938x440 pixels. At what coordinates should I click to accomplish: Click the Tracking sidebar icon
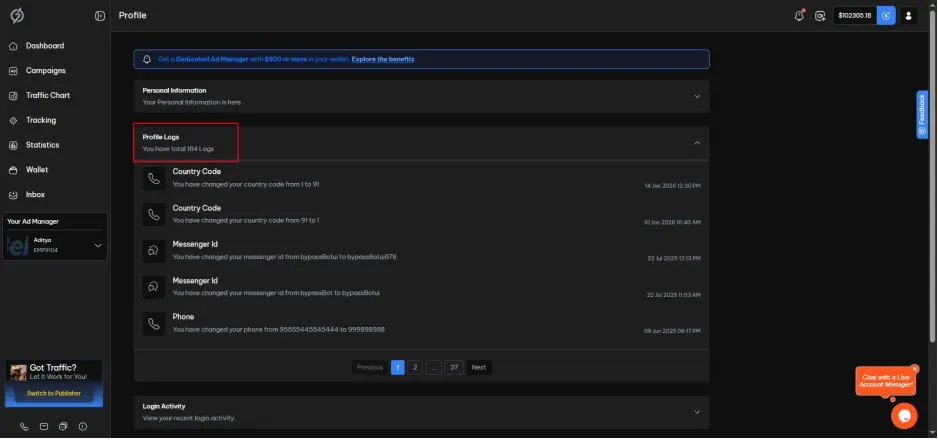[13, 121]
